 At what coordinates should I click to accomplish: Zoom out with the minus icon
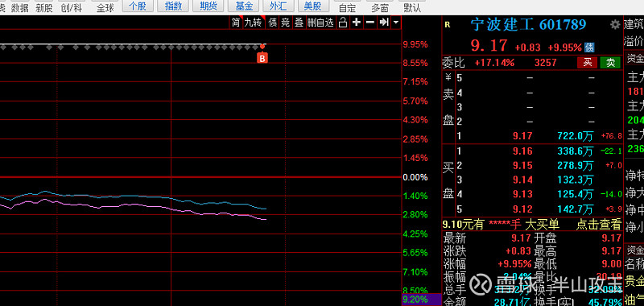[370, 23]
